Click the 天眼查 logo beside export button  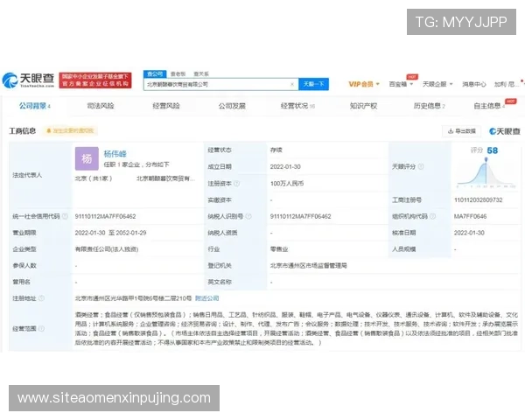point(505,131)
